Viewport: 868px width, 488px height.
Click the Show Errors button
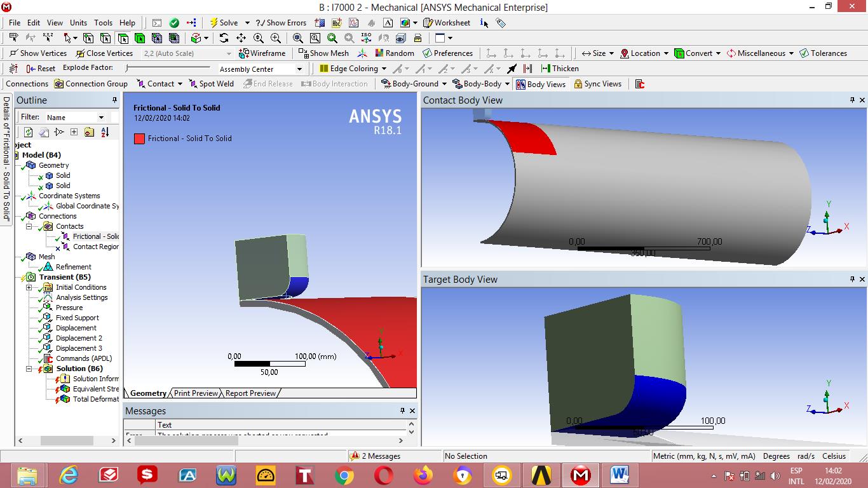click(281, 23)
